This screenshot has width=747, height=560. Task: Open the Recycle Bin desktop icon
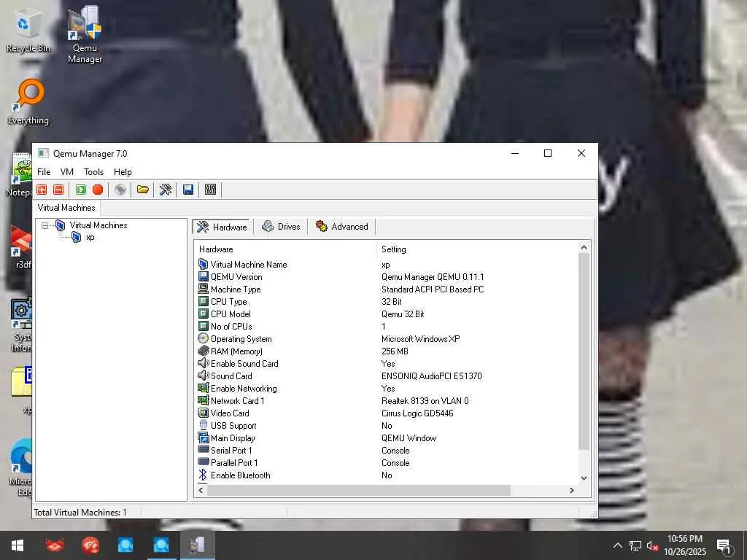point(28,29)
